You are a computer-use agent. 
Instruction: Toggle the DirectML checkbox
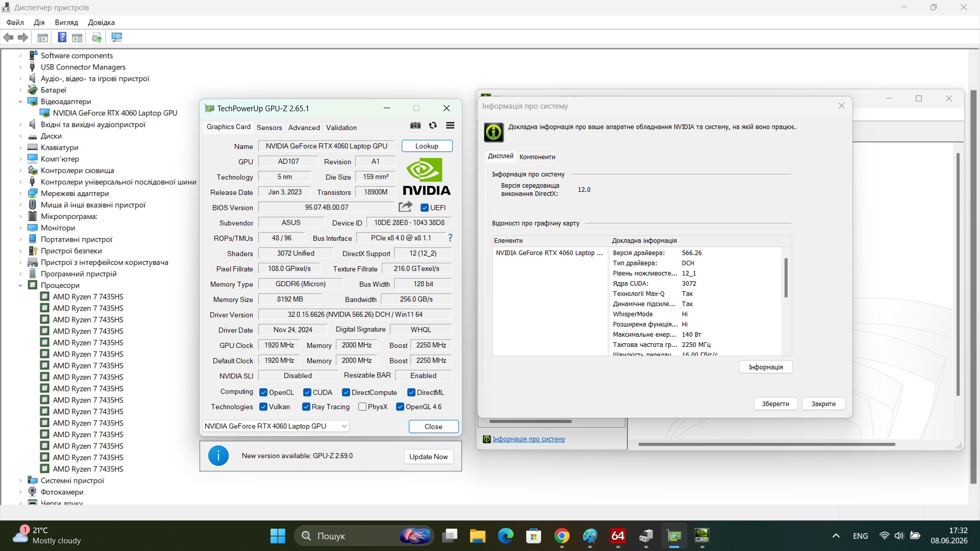coord(411,392)
